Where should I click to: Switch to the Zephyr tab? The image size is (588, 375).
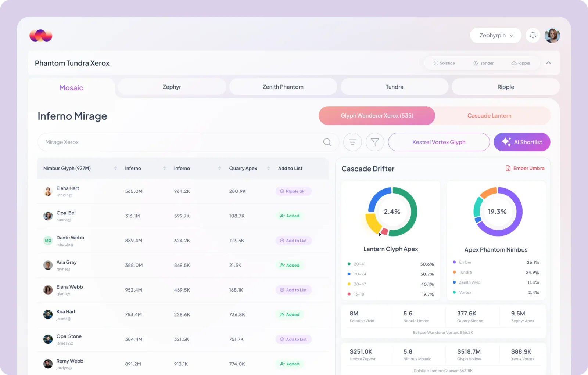click(x=172, y=87)
